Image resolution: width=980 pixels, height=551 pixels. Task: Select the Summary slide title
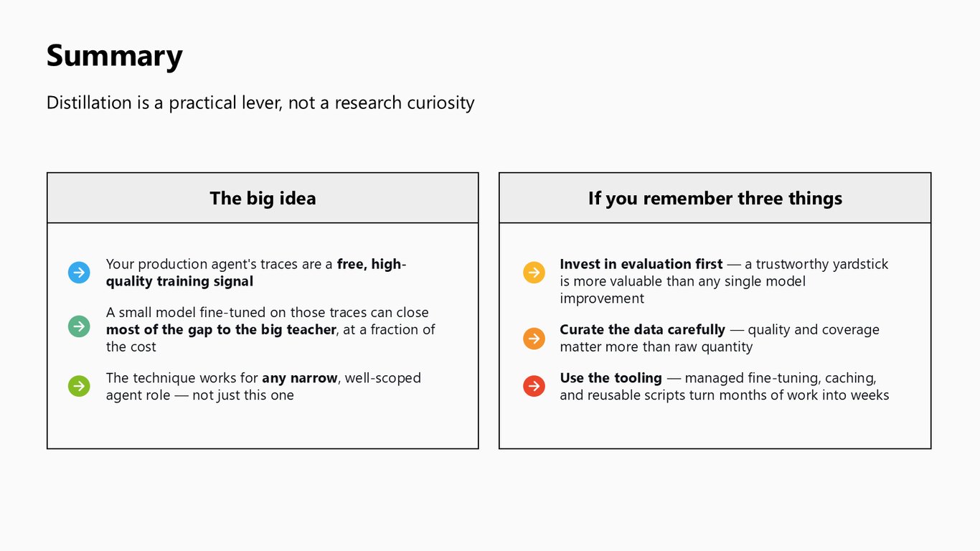[115, 56]
